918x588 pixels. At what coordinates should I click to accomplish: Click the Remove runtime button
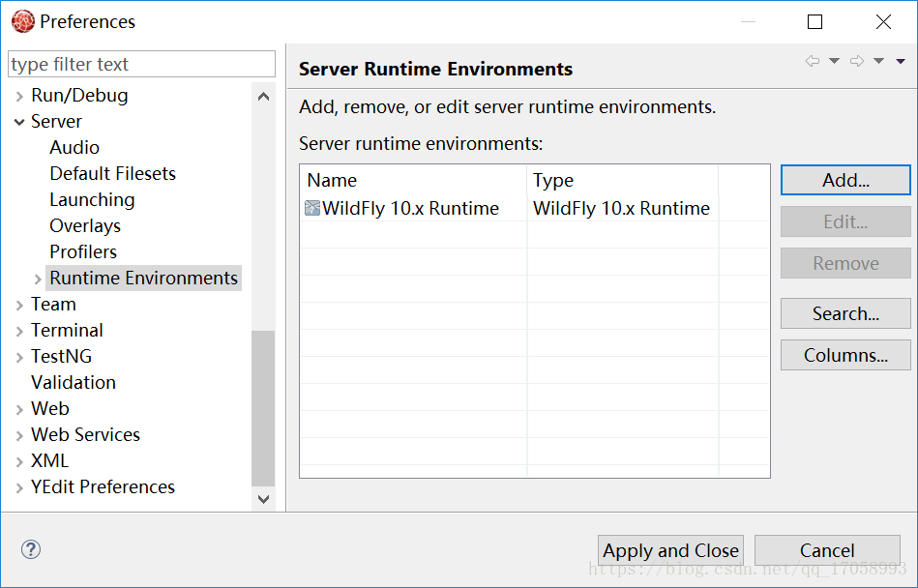coord(845,263)
